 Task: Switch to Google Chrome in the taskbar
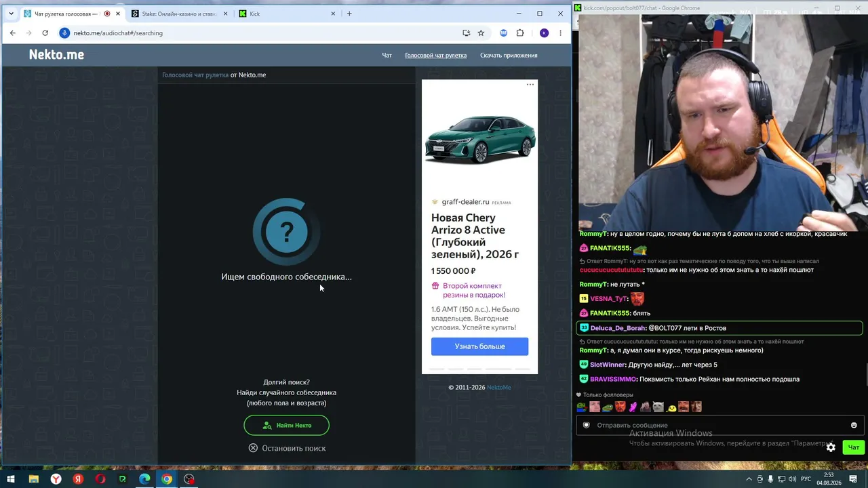pyautogui.click(x=167, y=479)
